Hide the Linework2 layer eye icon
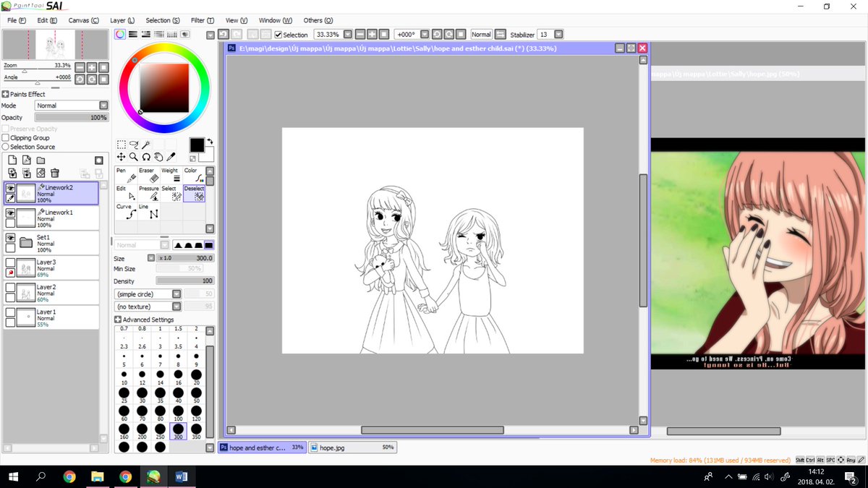The height and width of the screenshot is (488, 868). tap(11, 188)
